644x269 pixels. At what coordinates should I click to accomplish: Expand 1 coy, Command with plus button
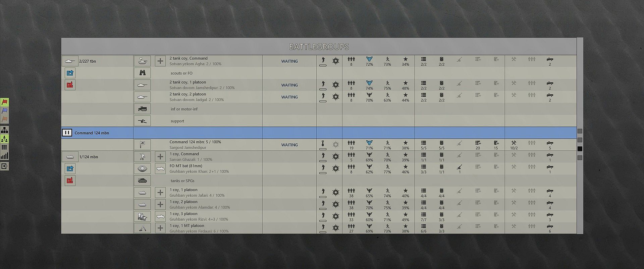click(160, 156)
